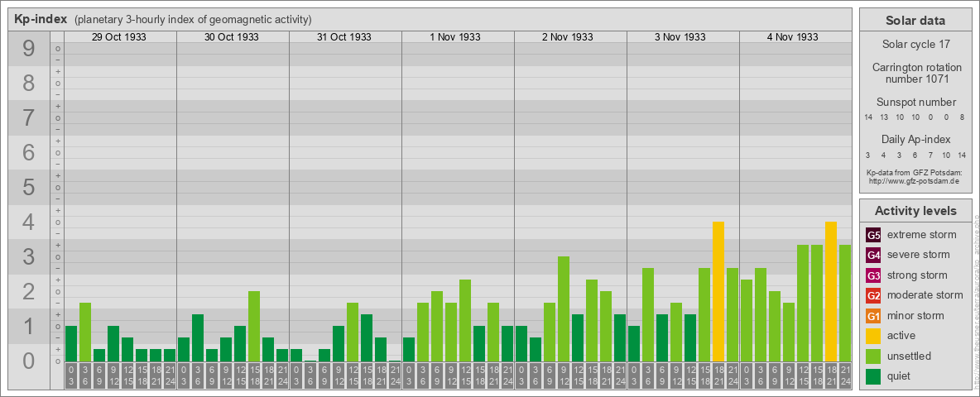Viewport: 980px width, 397px height.
Task: Click the 29 Oct 1933 date header
Action: click(x=118, y=37)
